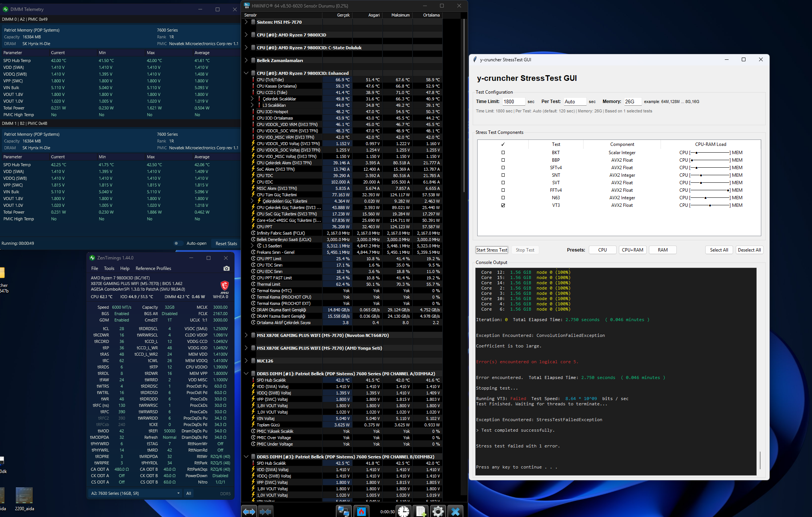The width and height of the screenshot is (812, 517).
Task: Enable the SVT test checkbox
Action: coord(503,183)
